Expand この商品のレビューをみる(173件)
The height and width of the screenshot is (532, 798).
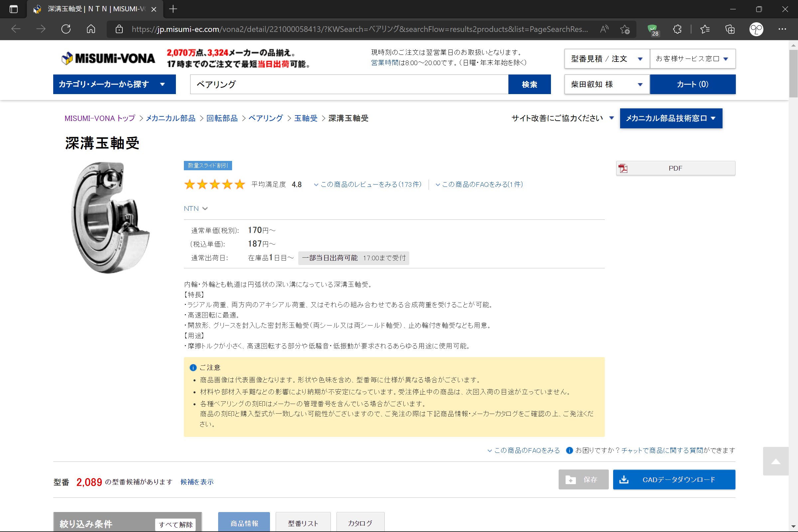tap(368, 184)
